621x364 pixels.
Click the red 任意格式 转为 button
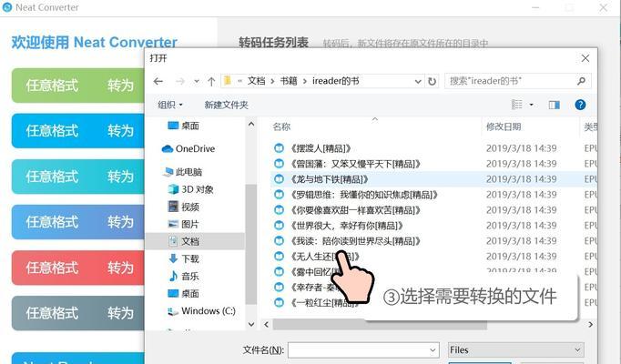click(78, 268)
